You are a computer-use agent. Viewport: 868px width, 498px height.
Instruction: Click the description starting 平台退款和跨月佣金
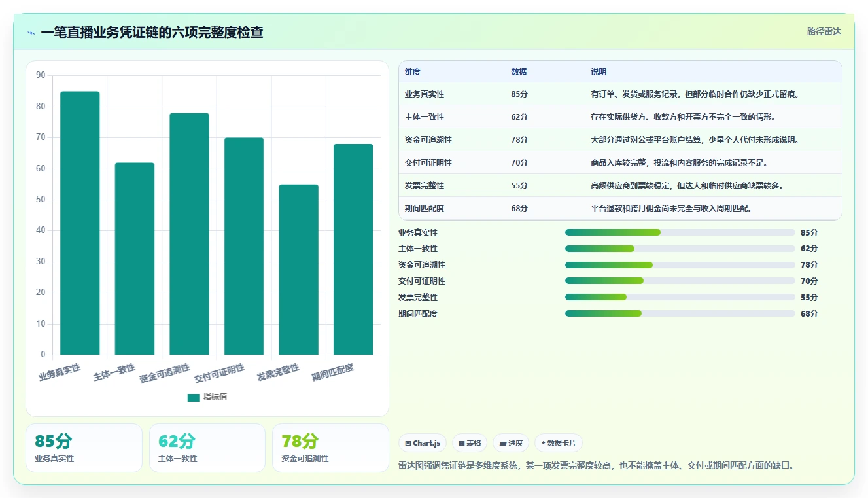coord(671,209)
